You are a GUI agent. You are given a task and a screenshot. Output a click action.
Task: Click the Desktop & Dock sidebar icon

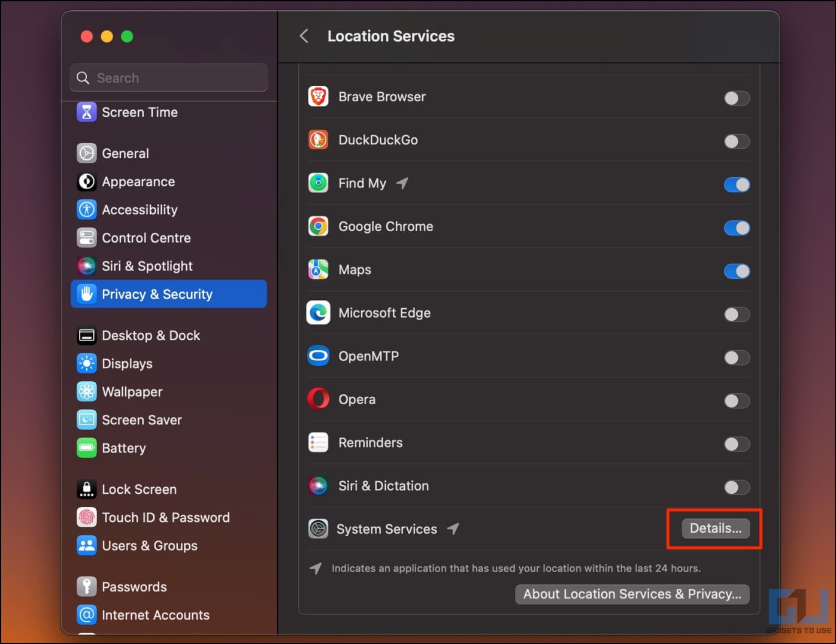click(x=87, y=335)
